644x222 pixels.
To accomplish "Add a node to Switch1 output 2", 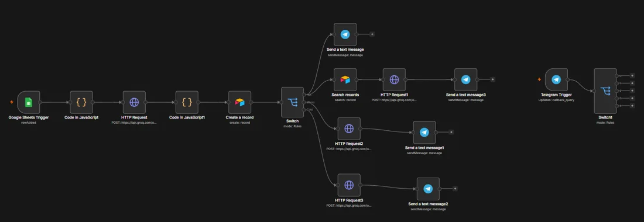I will point(632,91).
